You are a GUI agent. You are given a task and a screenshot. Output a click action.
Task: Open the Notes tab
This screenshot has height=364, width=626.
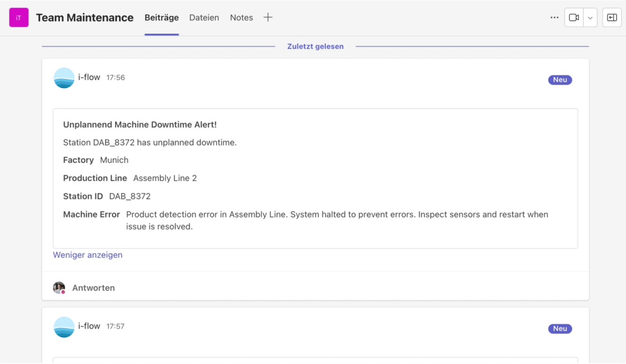tap(241, 17)
